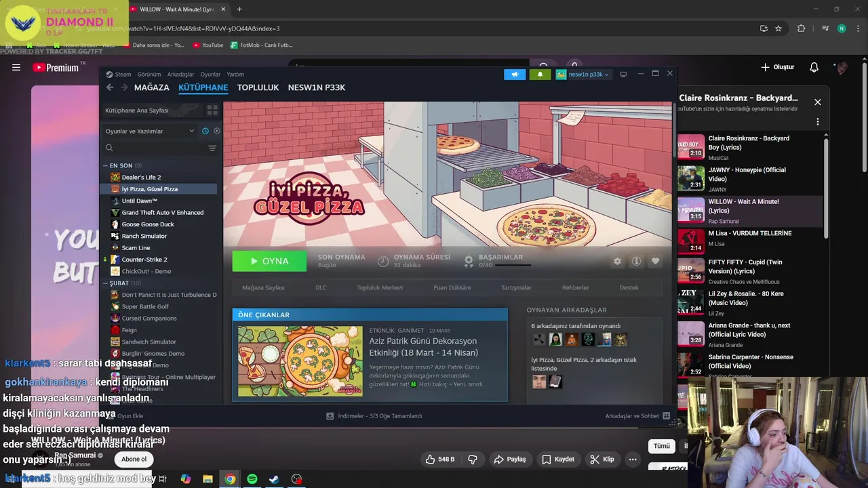Screen dimensions: 868x488
Task: Click the Steam announcements megaphone icon
Action: tap(515, 75)
